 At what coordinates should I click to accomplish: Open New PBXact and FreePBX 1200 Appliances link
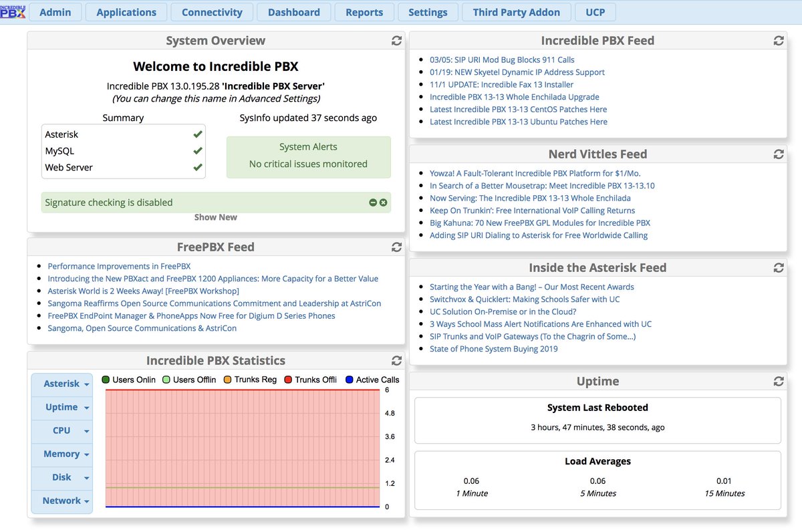[213, 279]
